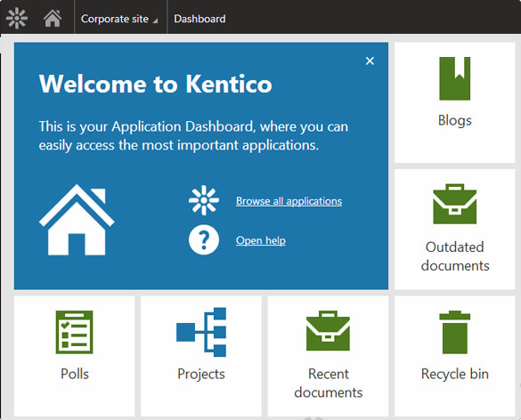
Task: Click the Outdated documents label
Action: pyautogui.click(x=455, y=256)
